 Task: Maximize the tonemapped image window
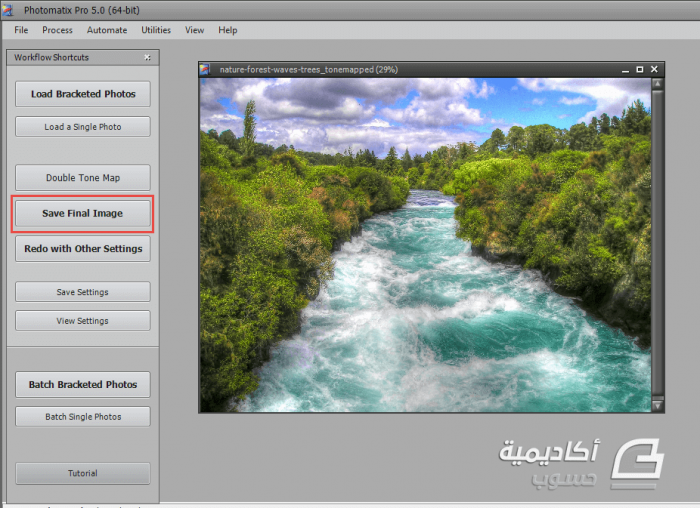[640, 69]
